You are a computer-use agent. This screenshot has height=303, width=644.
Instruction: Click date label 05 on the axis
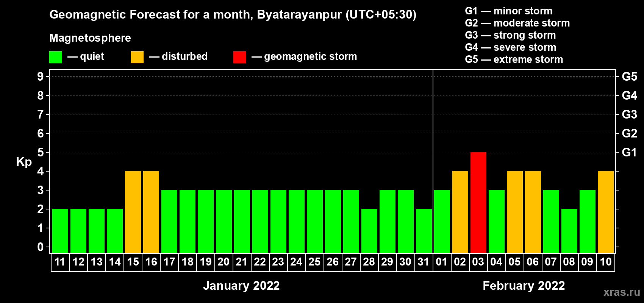tap(515, 262)
